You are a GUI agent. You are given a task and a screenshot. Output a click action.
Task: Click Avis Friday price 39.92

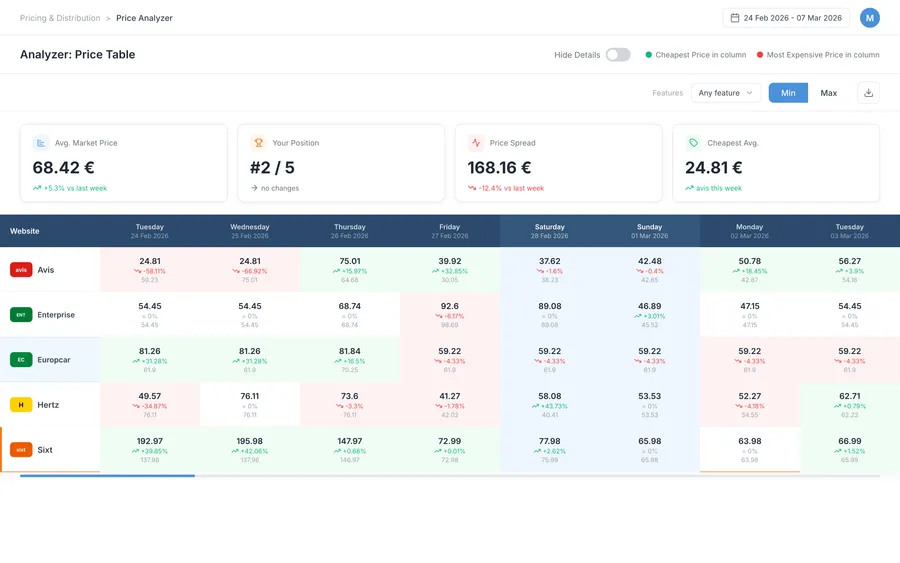coord(449,261)
